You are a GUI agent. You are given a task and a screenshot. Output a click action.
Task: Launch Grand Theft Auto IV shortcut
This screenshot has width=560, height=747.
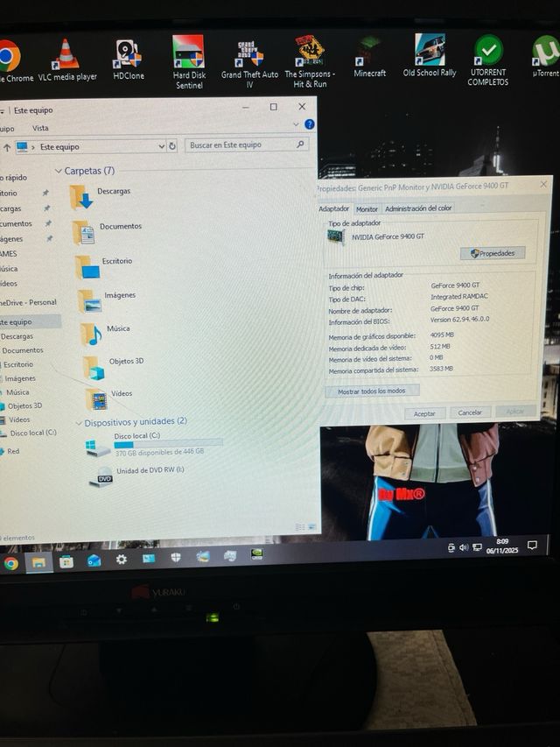click(249, 64)
